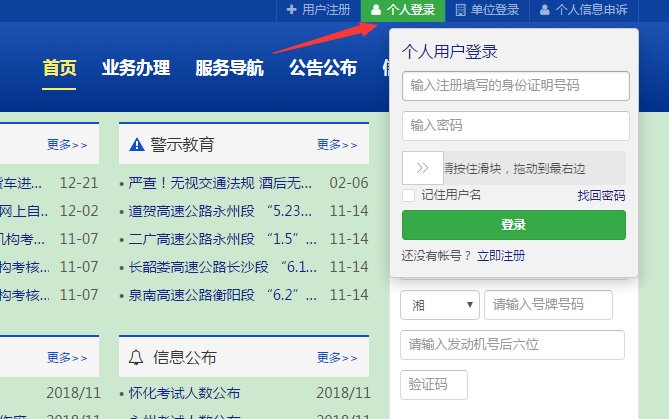Click 更多>> above the 12-21 dated list
The image size is (669, 419).
tap(67, 145)
